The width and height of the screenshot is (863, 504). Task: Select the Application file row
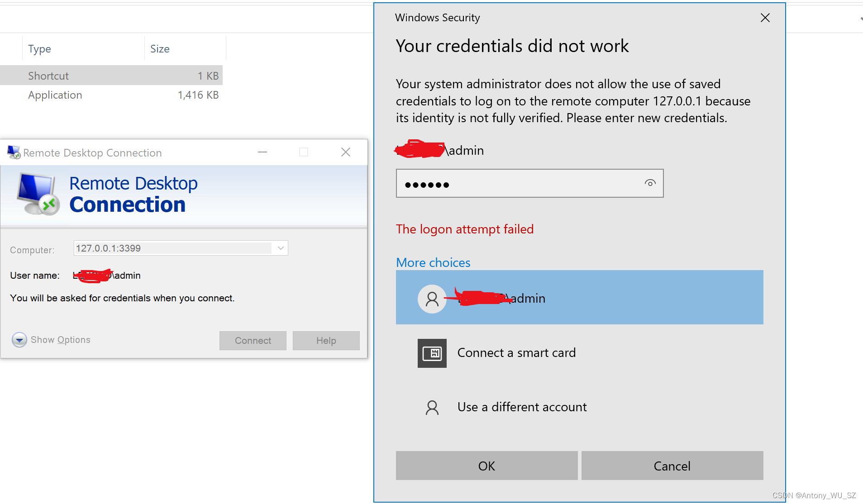pyautogui.click(x=111, y=95)
